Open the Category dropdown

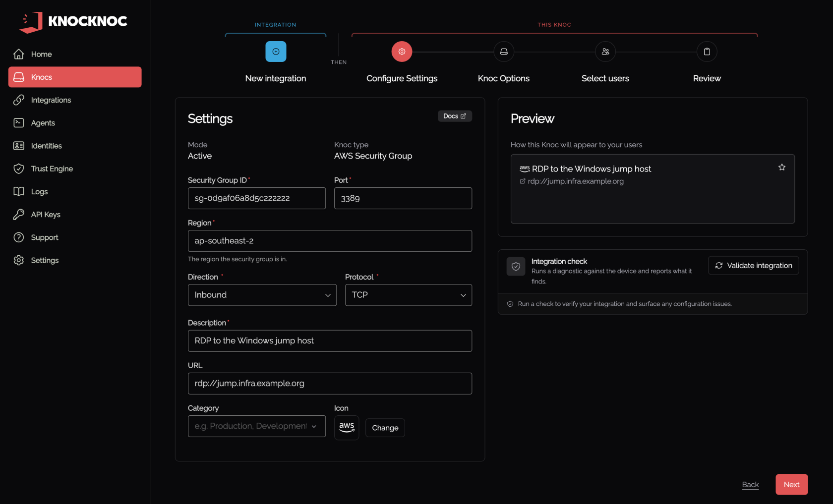click(x=257, y=426)
